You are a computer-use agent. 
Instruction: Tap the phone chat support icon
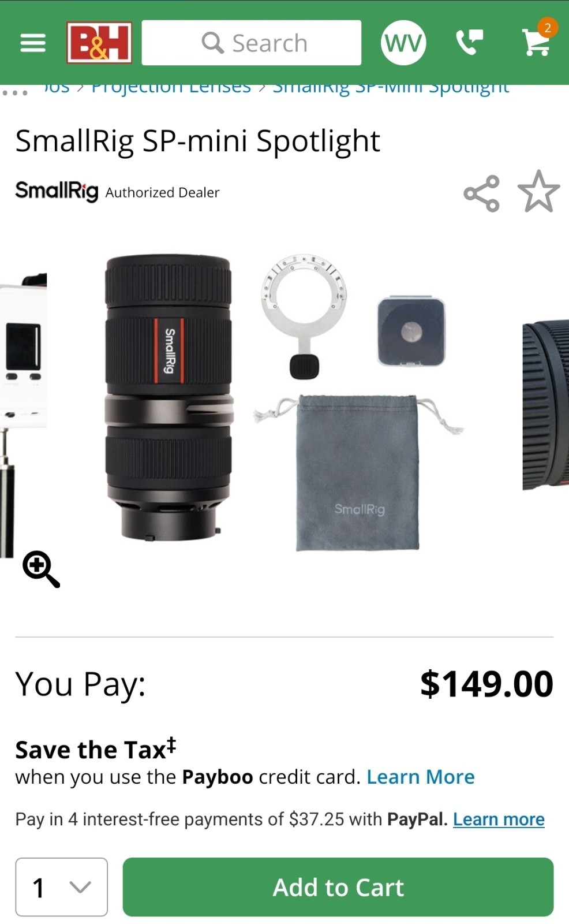[x=470, y=42]
